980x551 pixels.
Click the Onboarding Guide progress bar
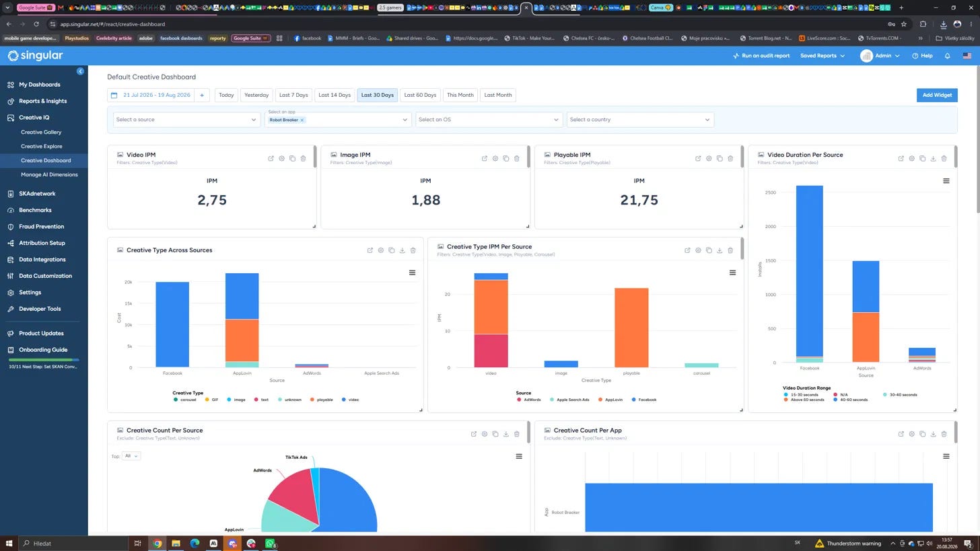point(44,360)
